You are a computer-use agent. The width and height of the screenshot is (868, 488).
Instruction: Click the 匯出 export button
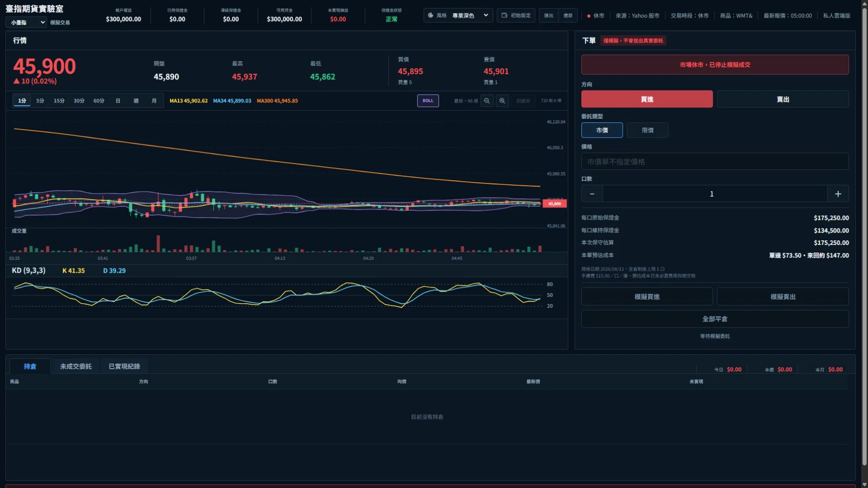[549, 15]
